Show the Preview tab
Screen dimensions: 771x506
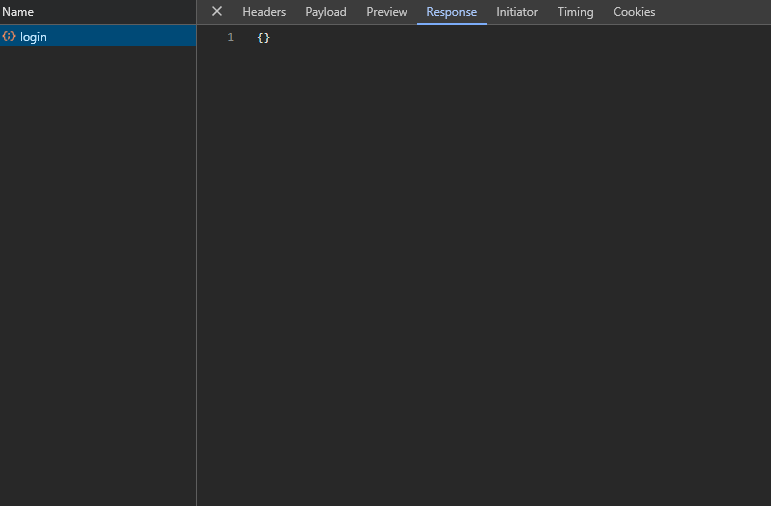point(387,12)
